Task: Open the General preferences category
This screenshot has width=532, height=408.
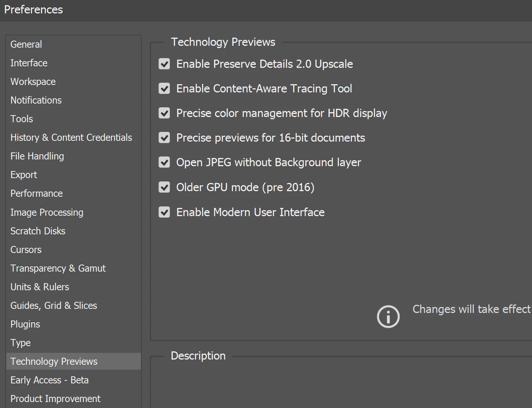Action: 26,44
